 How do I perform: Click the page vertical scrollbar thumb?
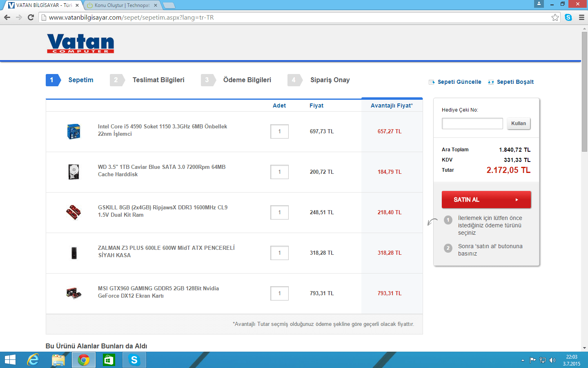[584, 92]
